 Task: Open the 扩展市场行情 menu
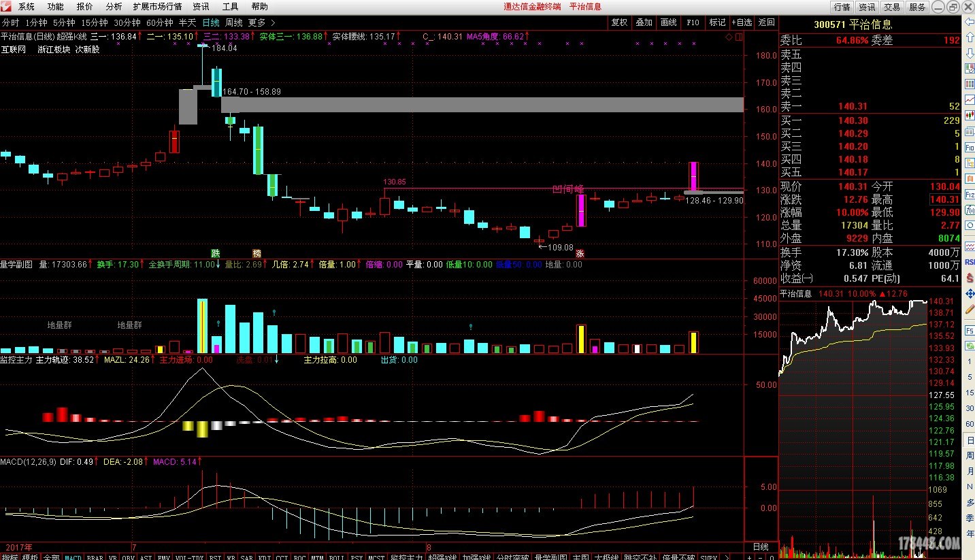pyautogui.click(x=157, y=6)
